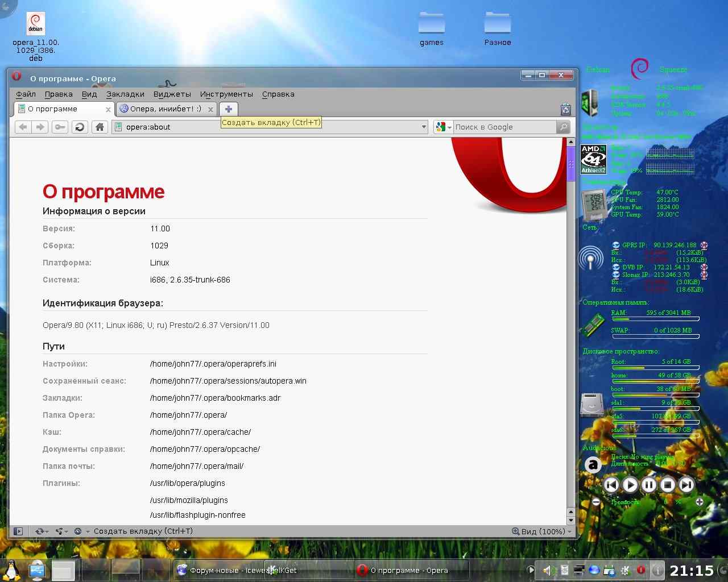The width and height of the screenshot is (728, 582).
Task: Click Opera's Forward navigation arrow
Action: (x=40, y=127)
